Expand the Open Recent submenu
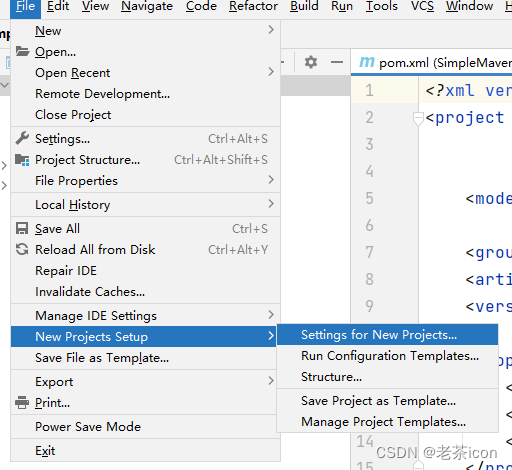This screenshot has height=470, width=512. pyautogui.click(x=271, y=72)
